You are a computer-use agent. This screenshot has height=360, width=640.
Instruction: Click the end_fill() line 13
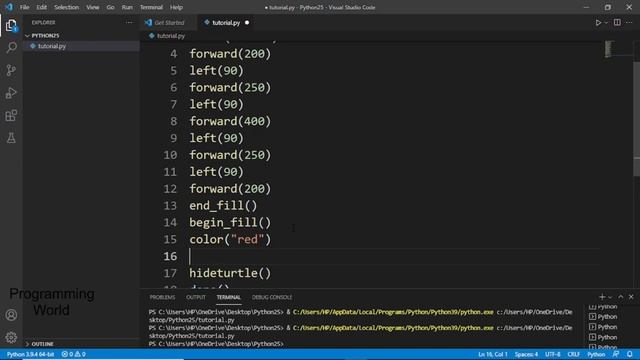click(223, 205)
